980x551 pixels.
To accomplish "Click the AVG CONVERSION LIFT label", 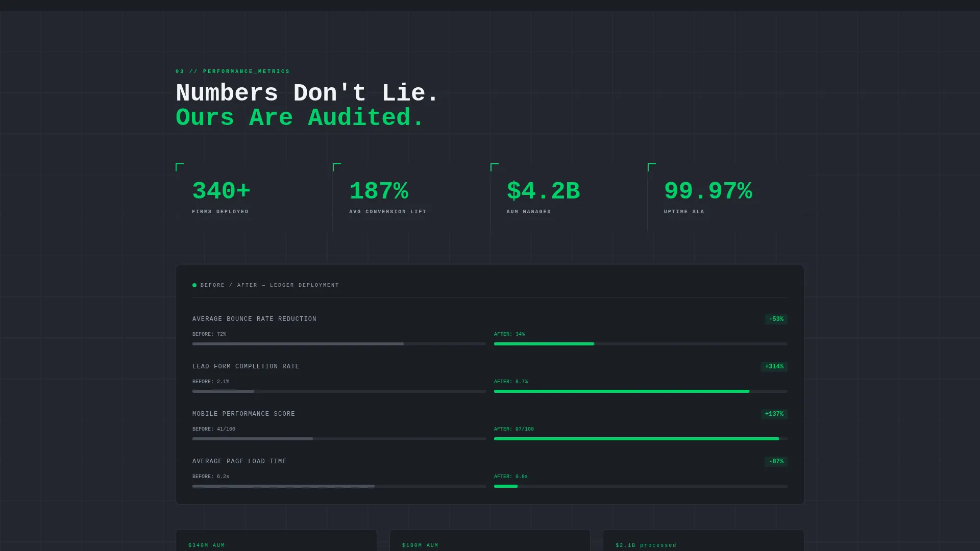I will point(388,212).
